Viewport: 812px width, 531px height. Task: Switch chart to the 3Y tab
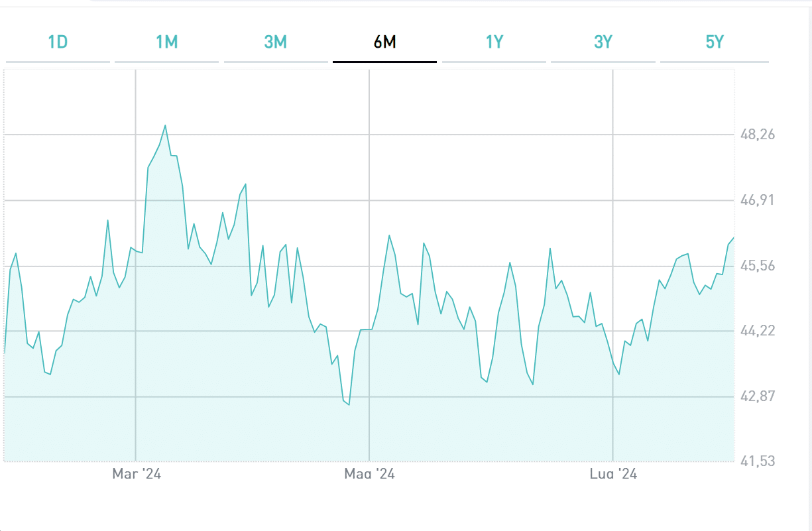pos(603,42)
